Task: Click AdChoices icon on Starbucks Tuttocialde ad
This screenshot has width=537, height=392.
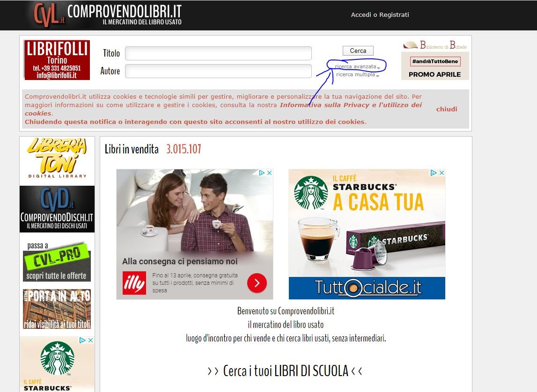Action: point(434,173)
